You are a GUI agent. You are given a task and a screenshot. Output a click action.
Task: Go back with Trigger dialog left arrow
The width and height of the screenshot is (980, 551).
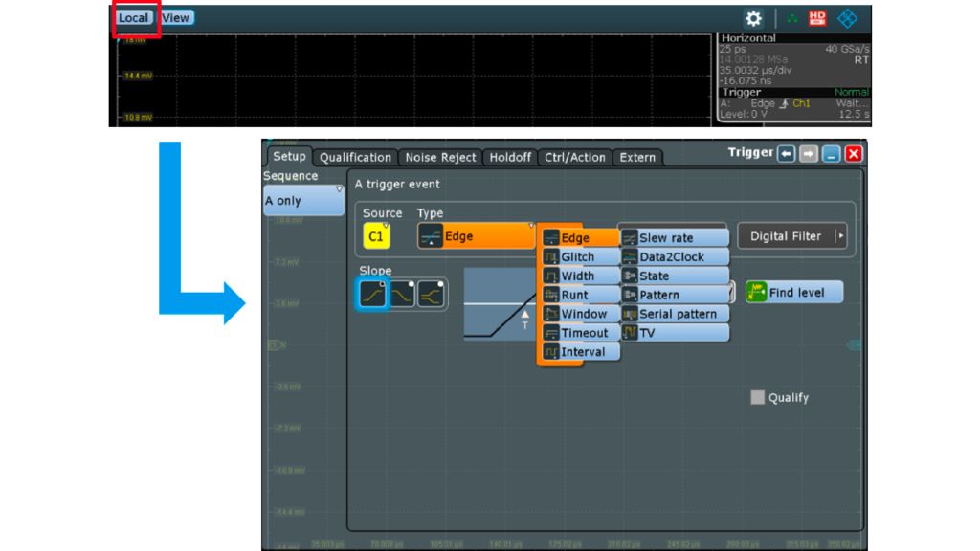pyautogui.click(x=787, y=154)
